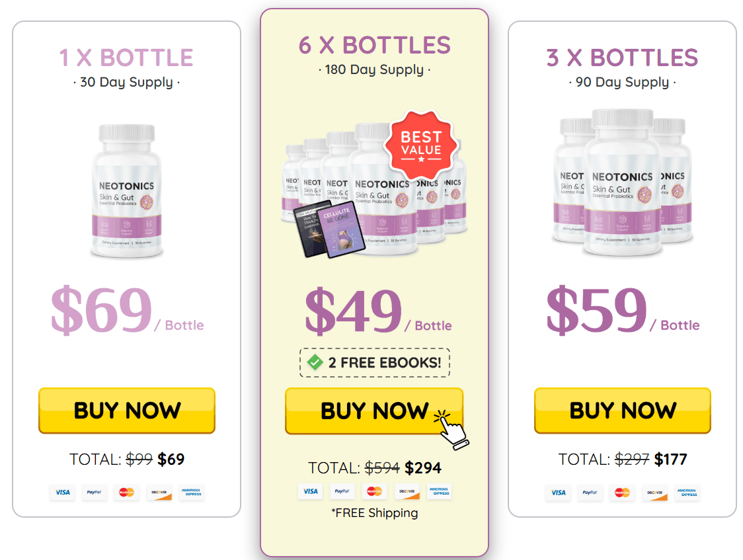Click American Express icon under 3 bottles offer
Image resolution: width=743 pixels, height=560 pixels.
pyautogui.click(x=687, y=493)
